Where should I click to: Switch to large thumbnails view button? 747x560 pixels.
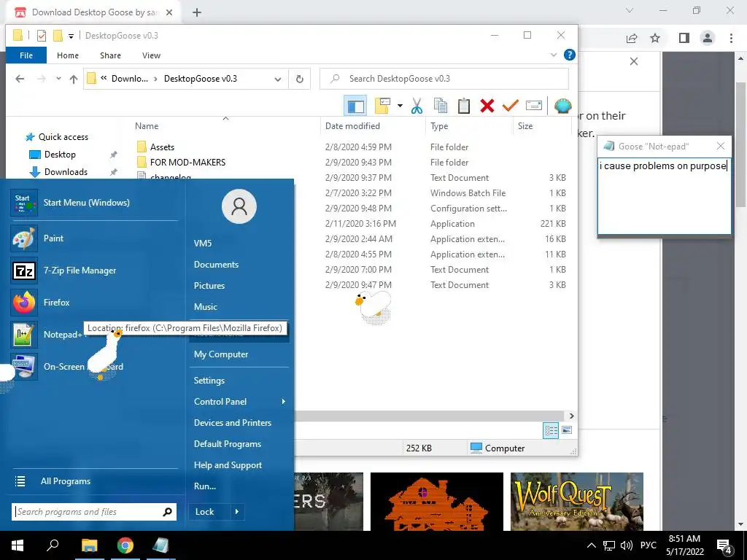tap(566, 430)
